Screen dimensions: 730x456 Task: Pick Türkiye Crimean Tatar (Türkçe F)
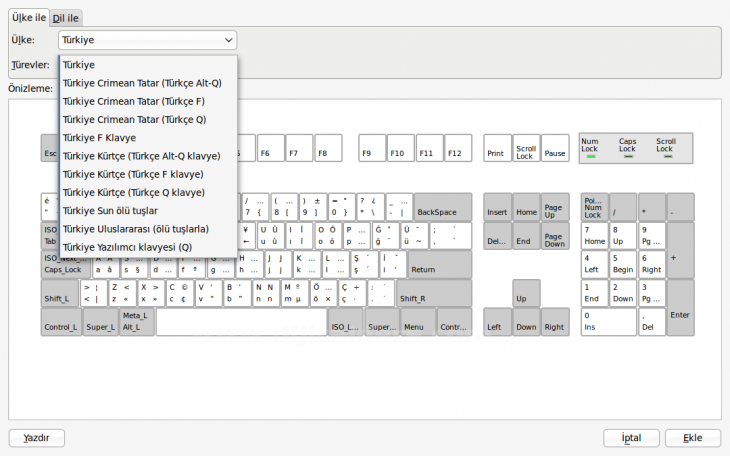click(x=133, y=101)
